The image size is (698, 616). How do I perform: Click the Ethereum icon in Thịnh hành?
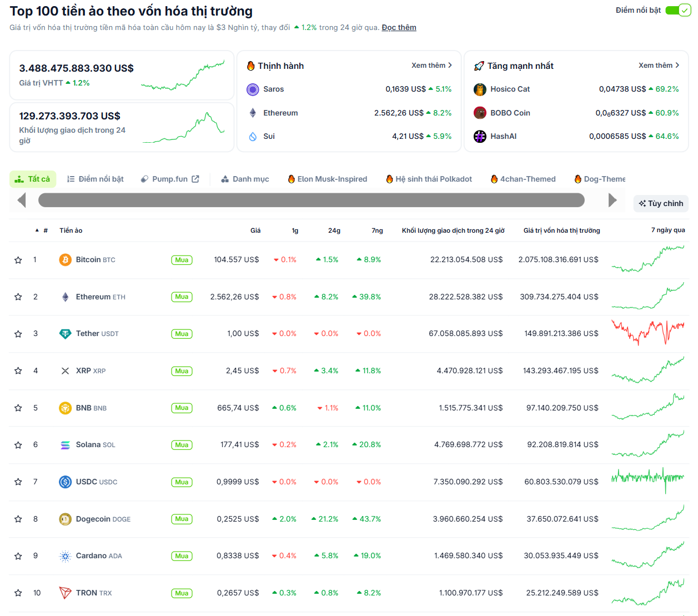[253, 113]
